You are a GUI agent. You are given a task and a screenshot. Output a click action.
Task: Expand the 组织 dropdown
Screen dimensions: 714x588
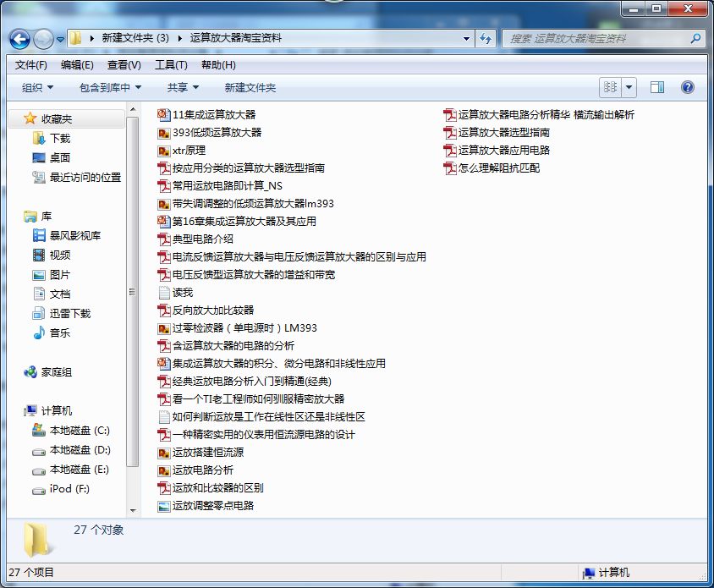point(37,87)
